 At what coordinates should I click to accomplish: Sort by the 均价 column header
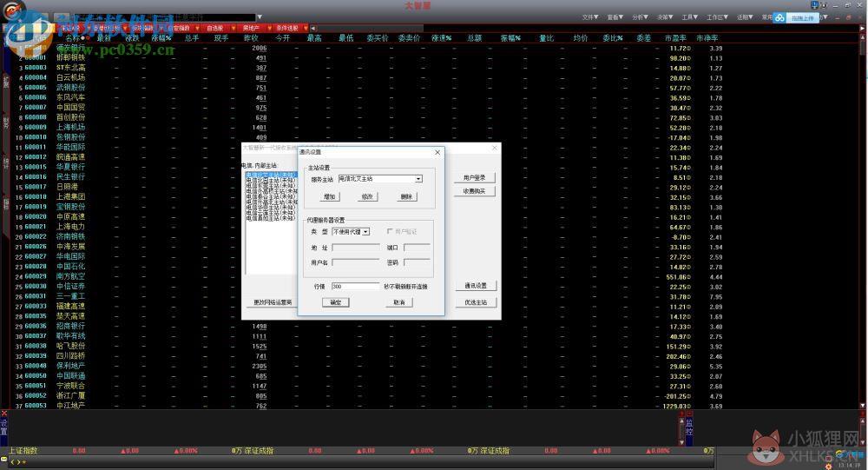coord(580,38)
